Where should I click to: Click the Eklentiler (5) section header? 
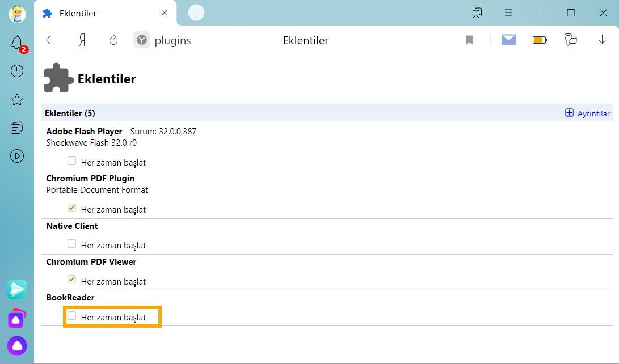[x=70, y=113]
